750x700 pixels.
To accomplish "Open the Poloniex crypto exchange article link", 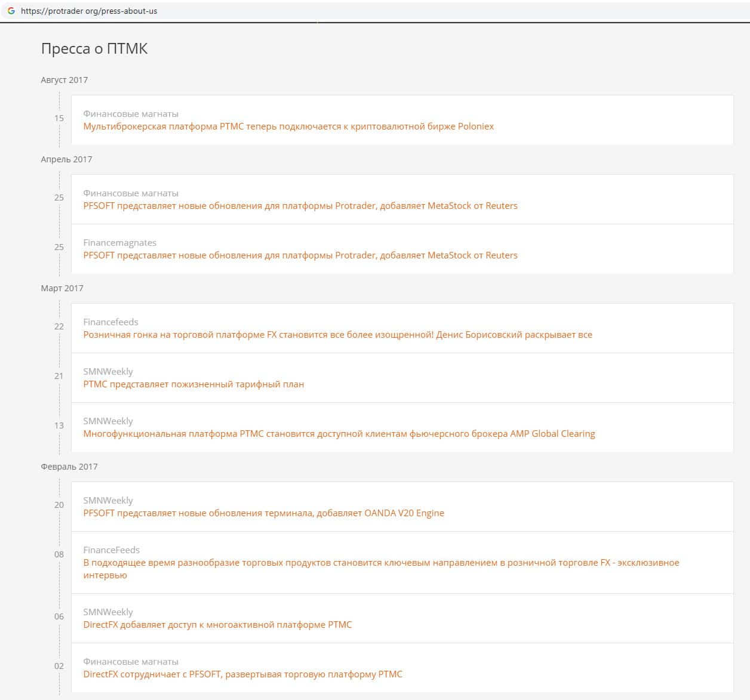I will [288, 127].
